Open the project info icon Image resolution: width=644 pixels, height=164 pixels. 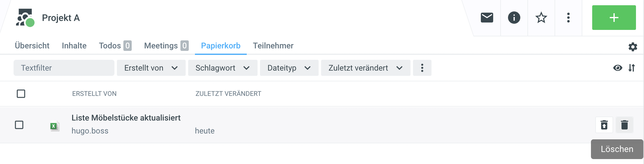point(514,18)
